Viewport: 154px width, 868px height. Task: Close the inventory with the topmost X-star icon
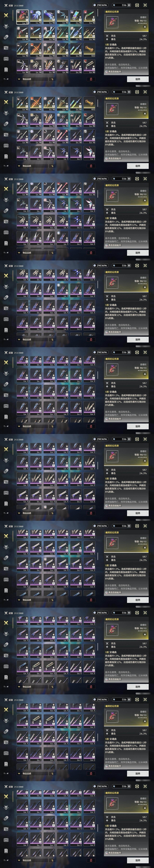tap(145, 5)
